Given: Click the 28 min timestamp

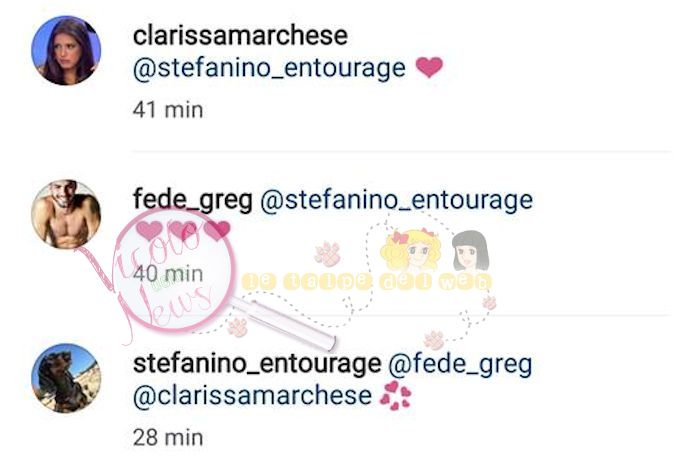Looking at the screenshot, I should [x=168, y=438].
